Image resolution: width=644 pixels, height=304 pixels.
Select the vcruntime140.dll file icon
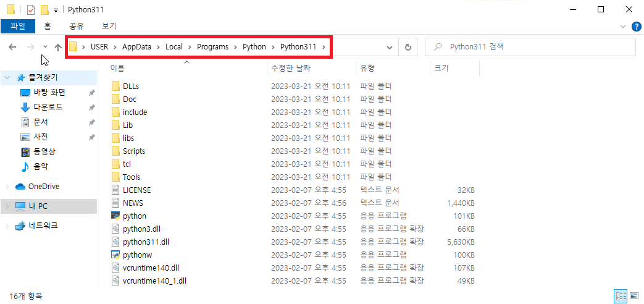pyautogui.click(x=115, y=268)
